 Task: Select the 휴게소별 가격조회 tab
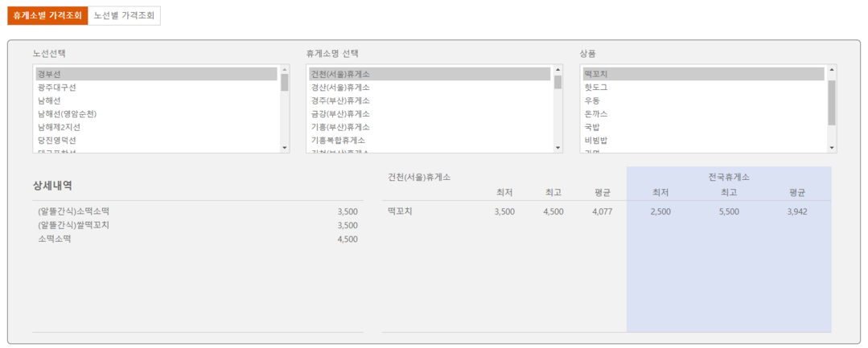[47, 16]
